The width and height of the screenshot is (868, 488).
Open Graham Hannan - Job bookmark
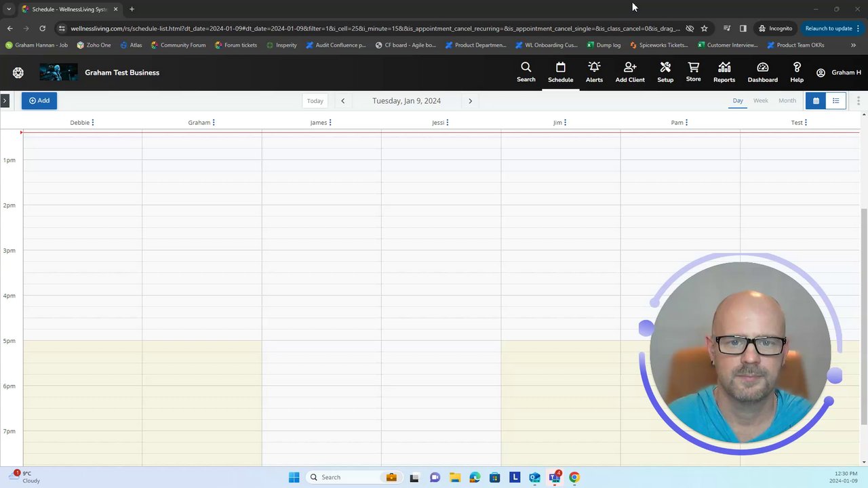tap(37, 45)
